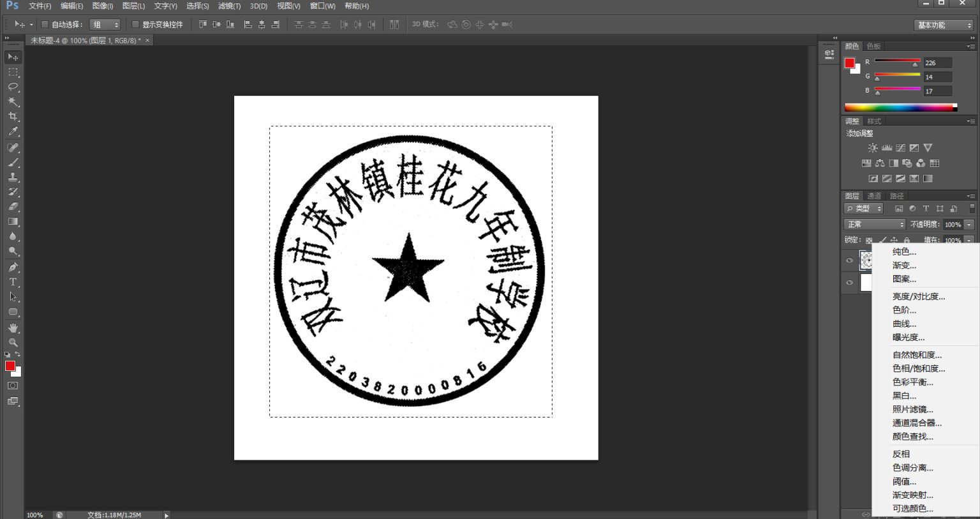
Task: Hide the bottom layer via eye icon
Action: click(849, 283)
